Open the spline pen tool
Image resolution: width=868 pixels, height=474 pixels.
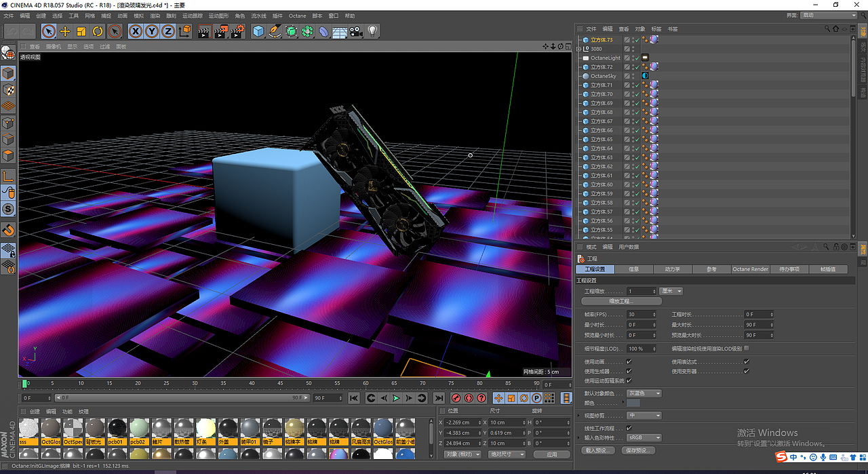275,31
